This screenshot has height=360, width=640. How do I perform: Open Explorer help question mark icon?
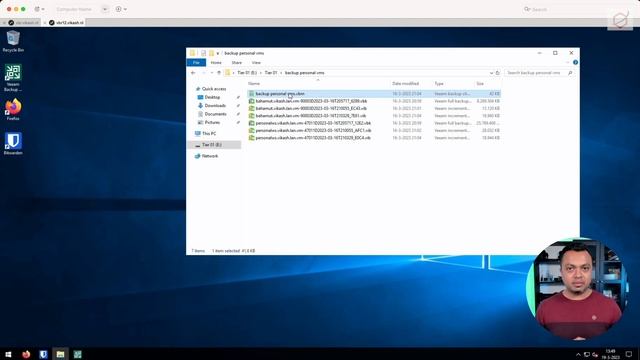[x=575, y=62]
